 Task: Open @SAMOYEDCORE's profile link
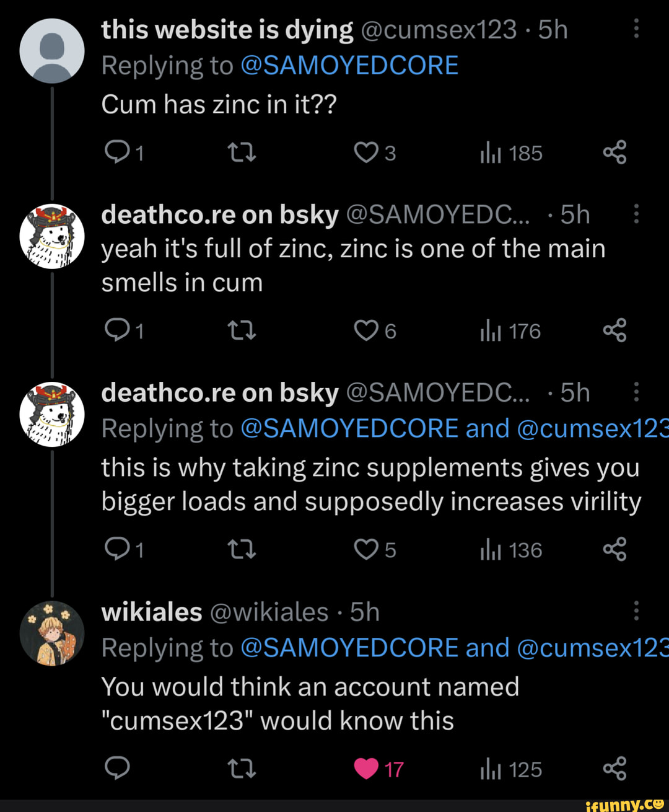[351, 64]
